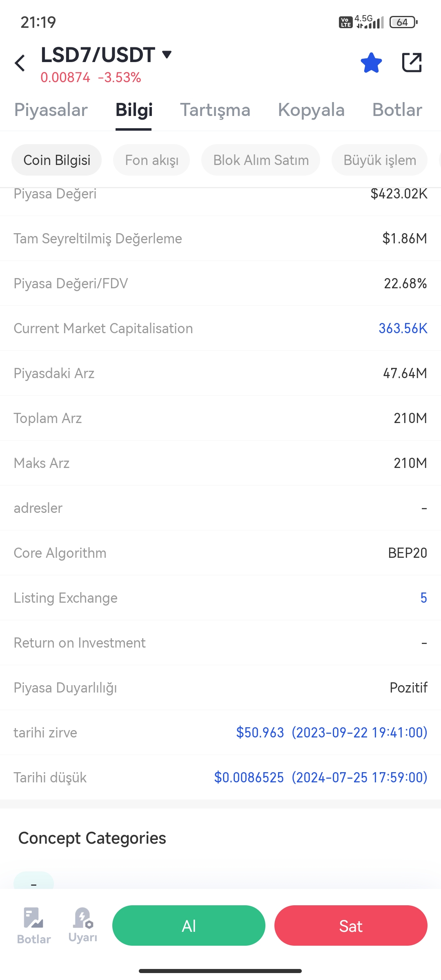Viewport: 441px width, 980px height.
Task: Tap the back arrow icon
Action: click(20, 63)
